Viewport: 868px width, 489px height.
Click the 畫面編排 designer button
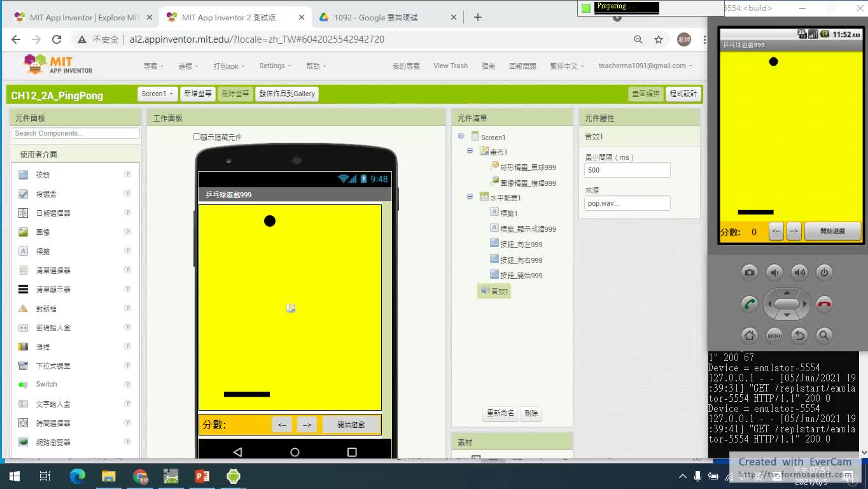coord(645,94)
